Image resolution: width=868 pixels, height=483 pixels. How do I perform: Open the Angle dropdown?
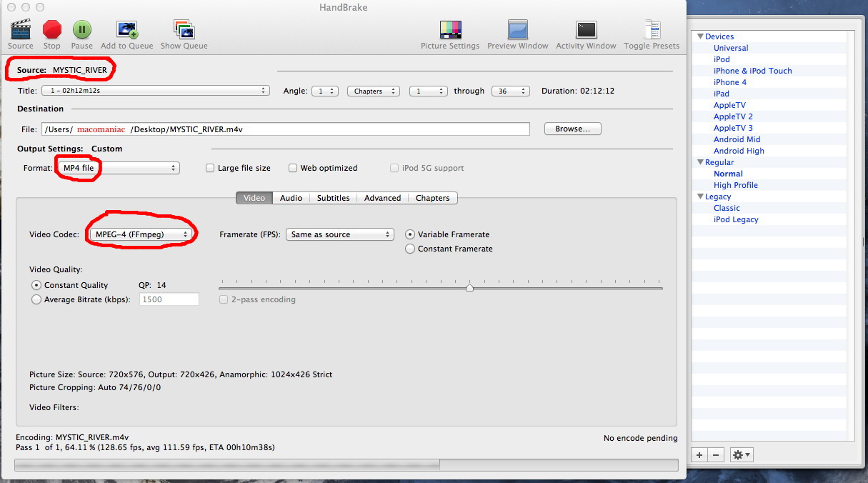pyautogui.click(x=325, y=91)
